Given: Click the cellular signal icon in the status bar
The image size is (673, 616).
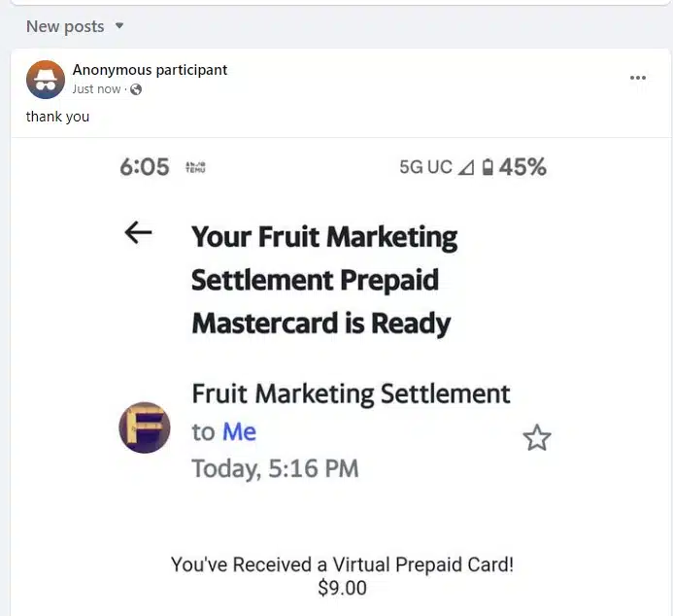Looking at the screenshot, I should [x=465, y=167].
